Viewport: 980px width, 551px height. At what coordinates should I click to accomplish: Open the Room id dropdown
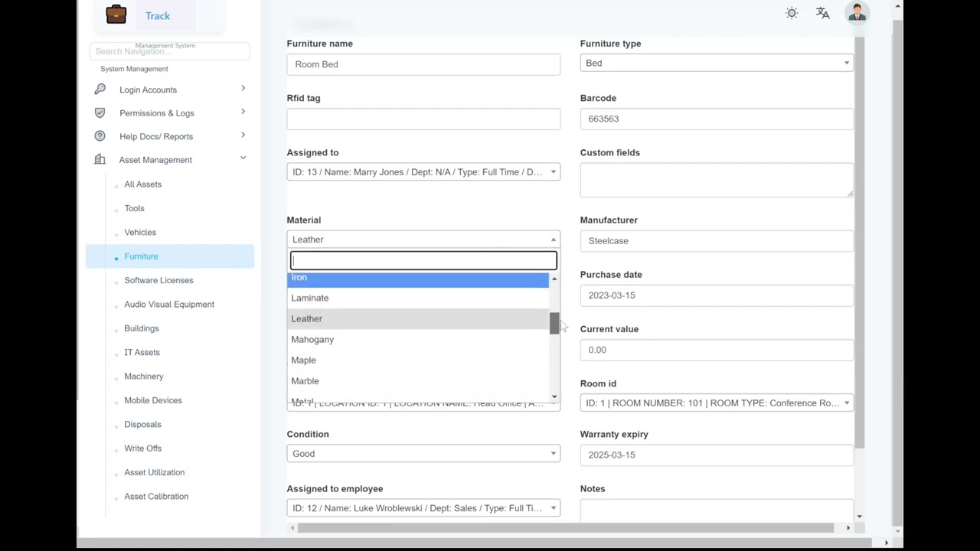coord(717,403)
